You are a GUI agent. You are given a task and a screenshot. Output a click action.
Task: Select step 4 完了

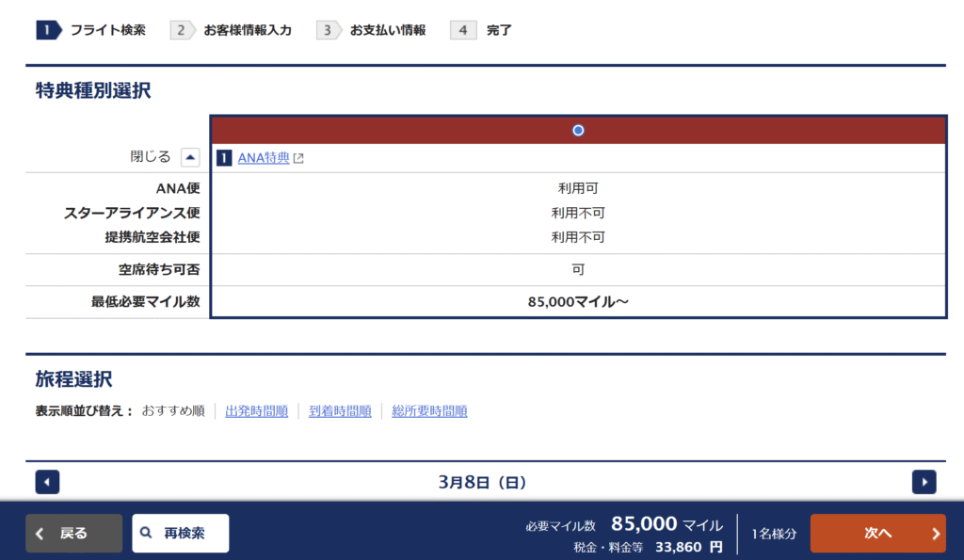[482, 30]
